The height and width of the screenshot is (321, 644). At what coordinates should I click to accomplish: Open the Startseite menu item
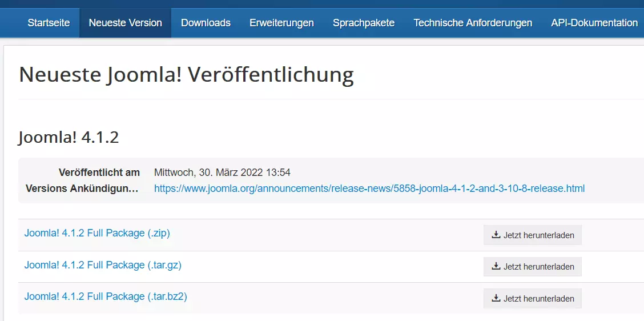click(x=49, y=23)
